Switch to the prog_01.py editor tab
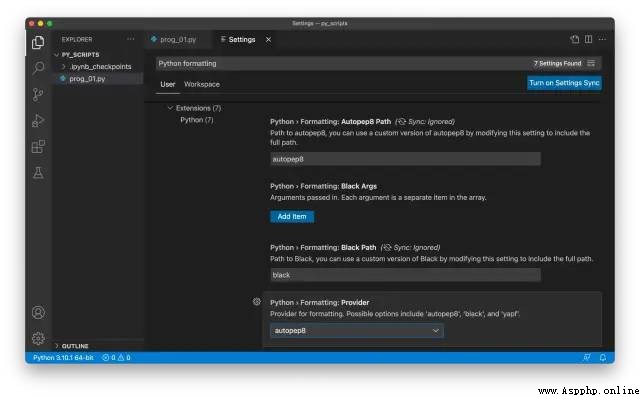 tap(178, 40)
